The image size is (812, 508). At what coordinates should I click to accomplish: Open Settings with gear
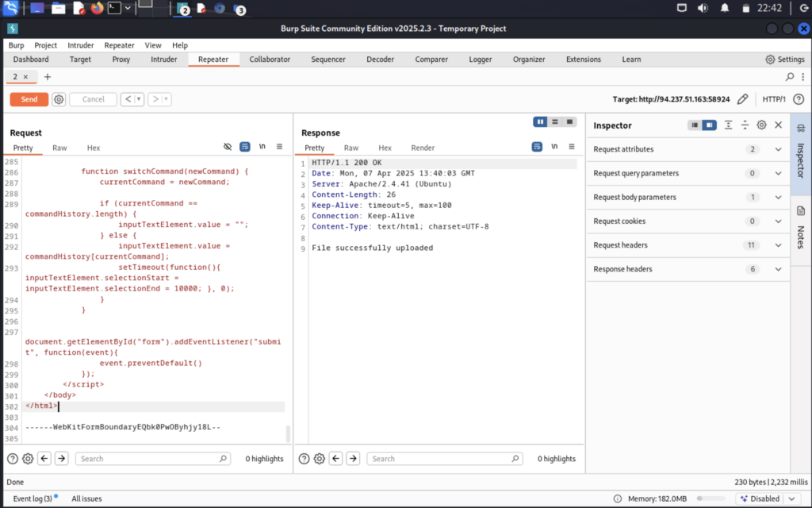pos(784,59)
